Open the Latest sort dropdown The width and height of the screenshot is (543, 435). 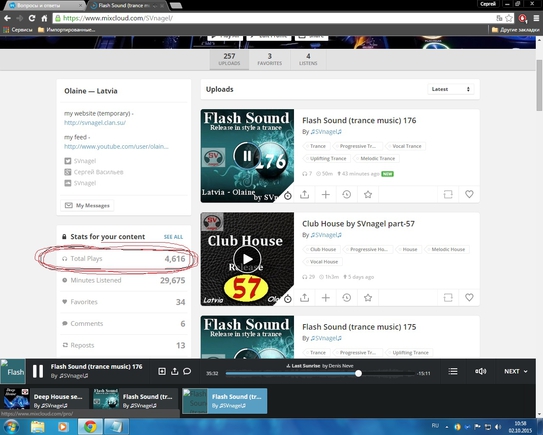point(451,89)
